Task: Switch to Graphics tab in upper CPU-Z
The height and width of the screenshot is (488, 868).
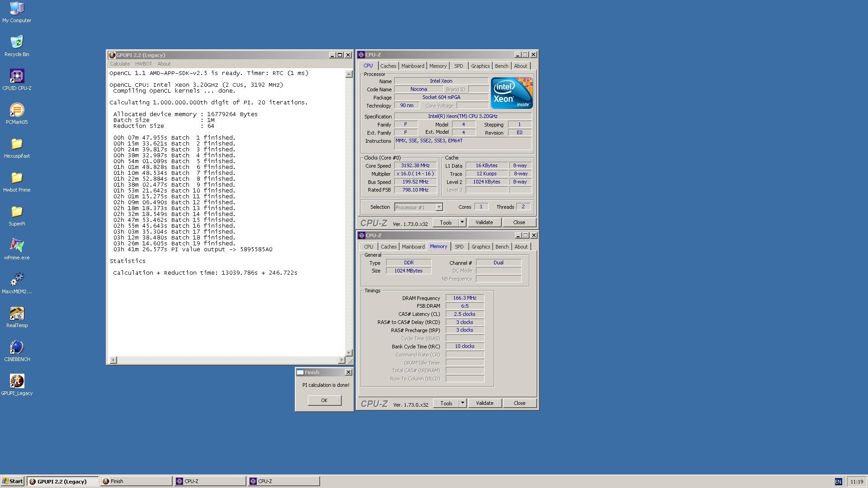Action: (x=480, y=66)
